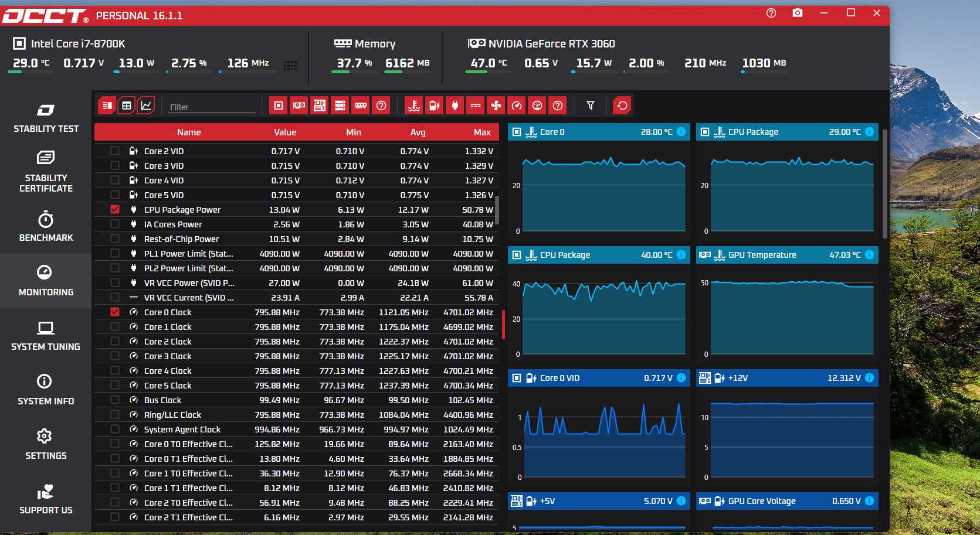Check the Bus Clock checkbox
This screenshot has width=980, height=535.
[115, 400]
